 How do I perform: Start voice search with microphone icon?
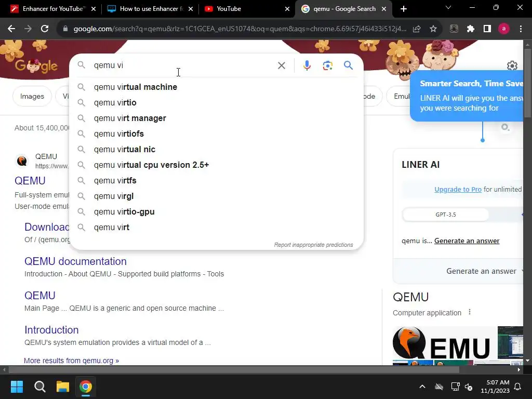[x=307, y=65]
